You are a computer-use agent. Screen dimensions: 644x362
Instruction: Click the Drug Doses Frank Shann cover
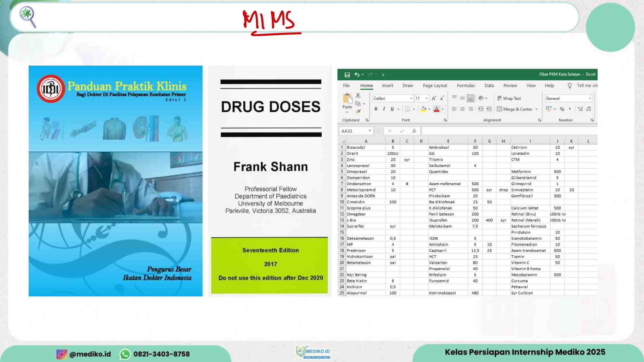(270, 181)
